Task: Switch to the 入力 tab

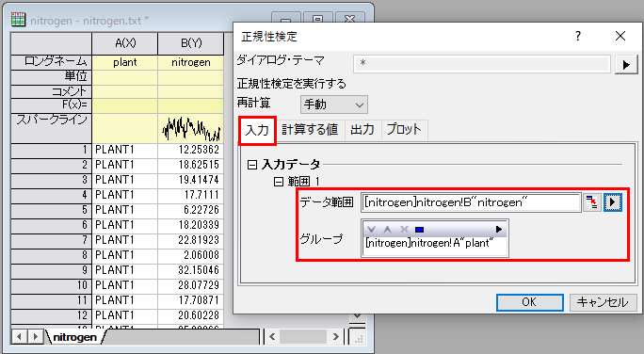Action: (257, 131)
